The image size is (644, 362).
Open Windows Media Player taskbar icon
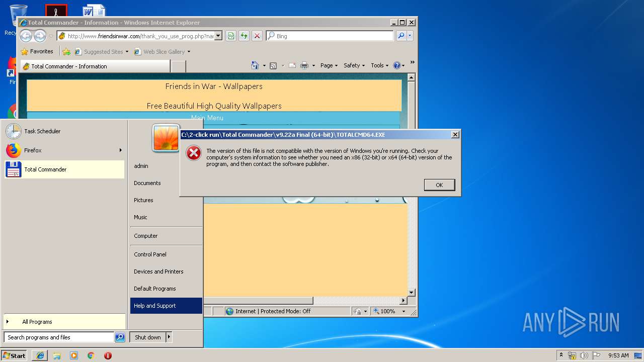[74, 355]
